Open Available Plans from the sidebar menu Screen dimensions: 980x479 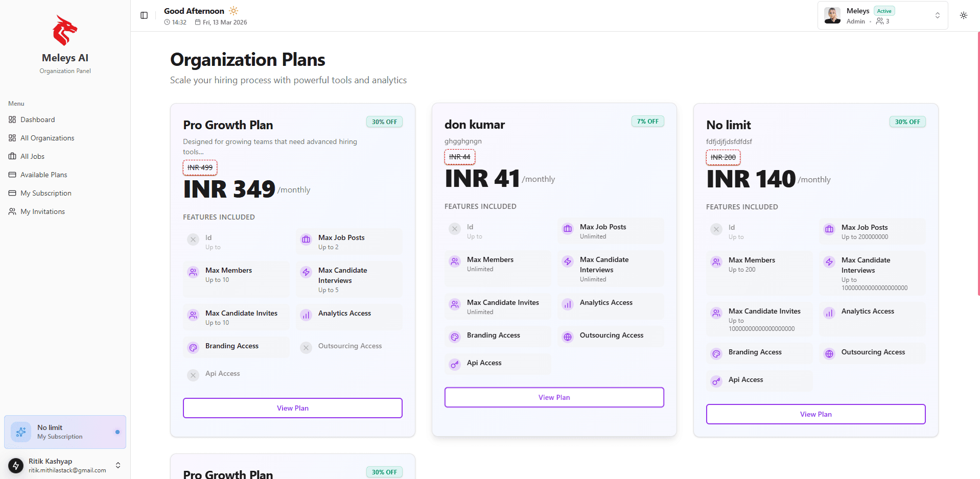pos(43,175)
